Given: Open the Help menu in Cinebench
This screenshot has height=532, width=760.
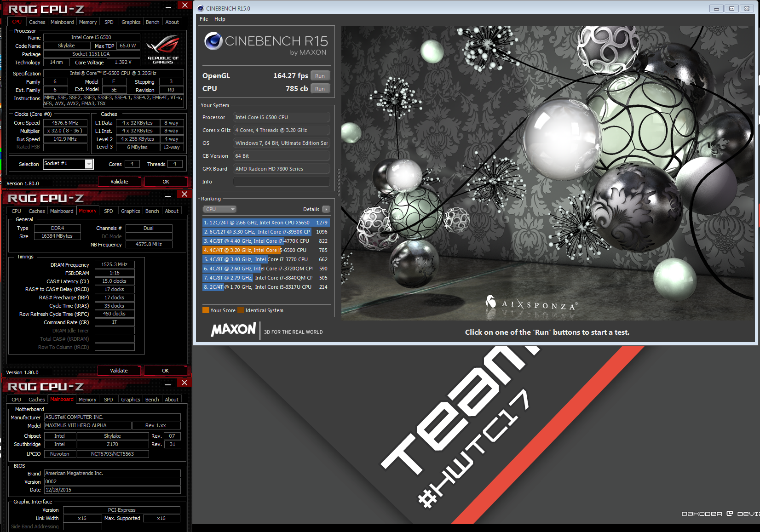Looking at the screenshot, I should click(x=220, y=19).
